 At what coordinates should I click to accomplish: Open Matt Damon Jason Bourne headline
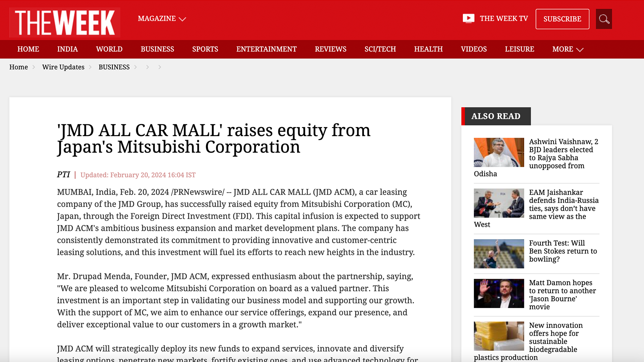point(562,295)
